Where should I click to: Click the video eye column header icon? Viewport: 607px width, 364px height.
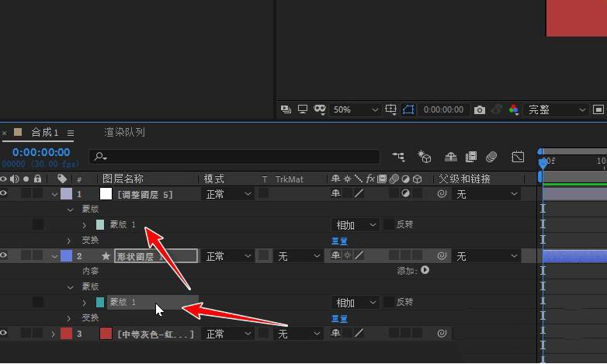pos(3,179)
